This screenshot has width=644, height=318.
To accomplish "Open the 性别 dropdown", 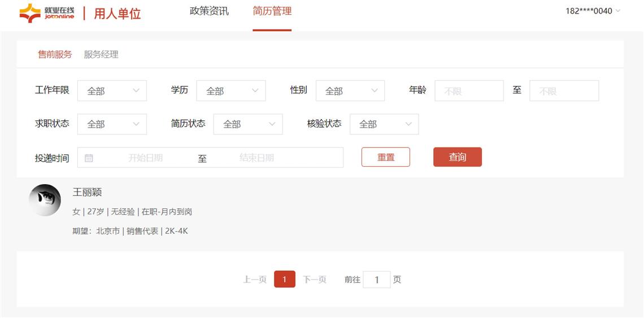I will pyautogui.click(x=350, y=91).
